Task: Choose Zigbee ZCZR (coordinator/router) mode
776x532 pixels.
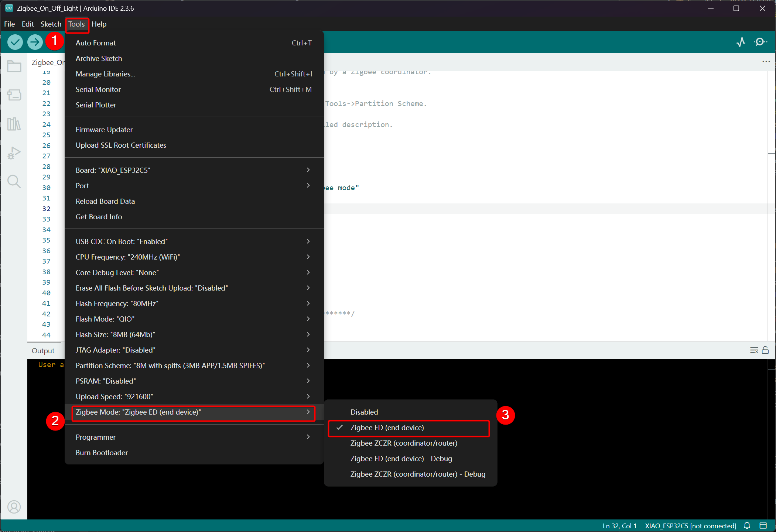Action: click(403, 443)
